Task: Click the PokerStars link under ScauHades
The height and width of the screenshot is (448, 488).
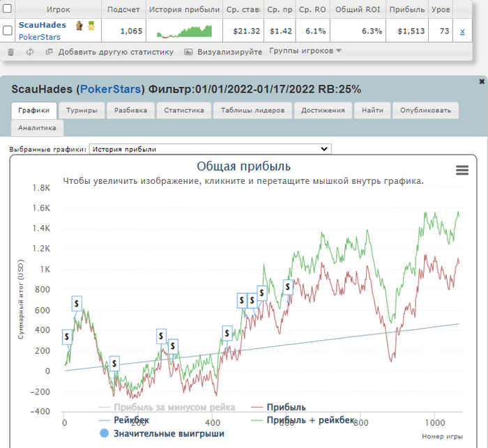Action: [40, 37]
